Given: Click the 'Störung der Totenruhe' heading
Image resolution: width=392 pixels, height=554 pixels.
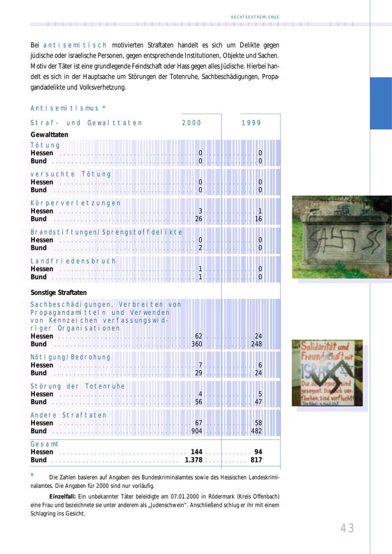Looking at the screenshot, I should point(78,386).
